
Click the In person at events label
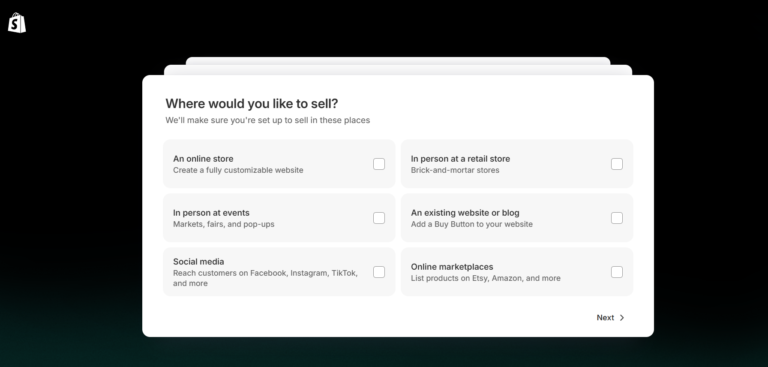click(211, 213)
